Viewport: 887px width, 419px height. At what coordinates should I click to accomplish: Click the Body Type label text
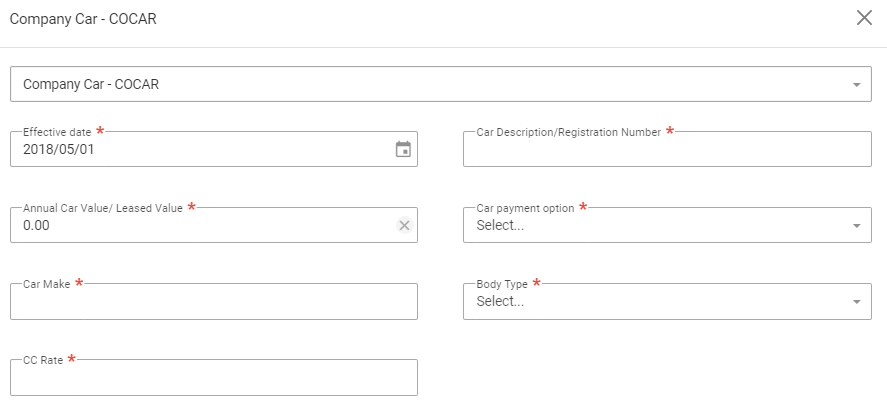click(x=501, y=284)
